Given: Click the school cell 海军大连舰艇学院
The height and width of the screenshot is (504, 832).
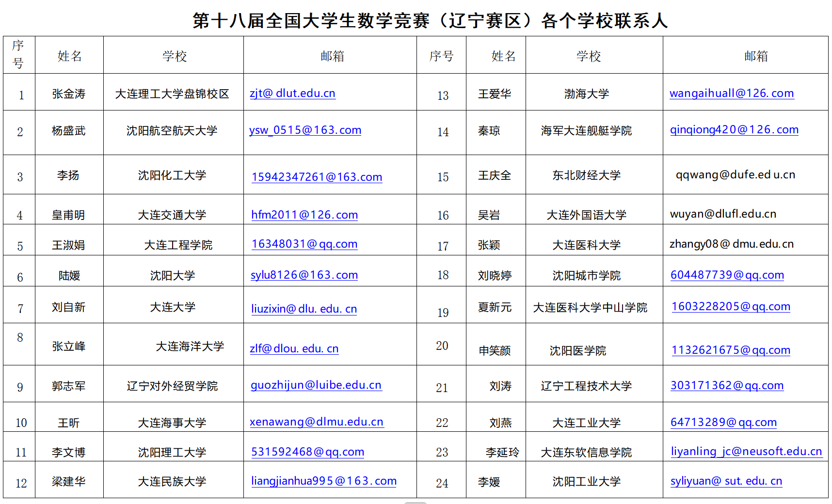Looking at the screenshot, I should point(587,131).
